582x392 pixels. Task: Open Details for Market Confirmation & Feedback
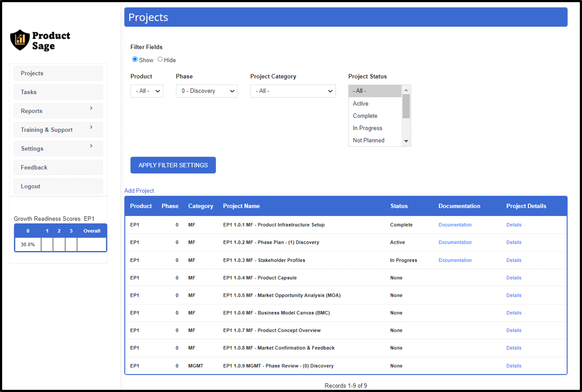tap(514, 348)
